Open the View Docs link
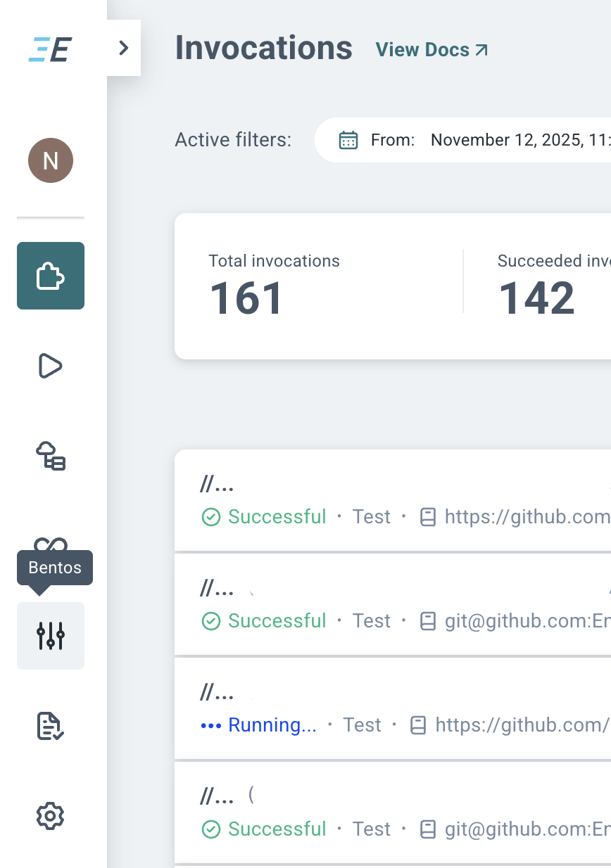Viewport: 611px width, 868px height. click(x=432, y=50)
